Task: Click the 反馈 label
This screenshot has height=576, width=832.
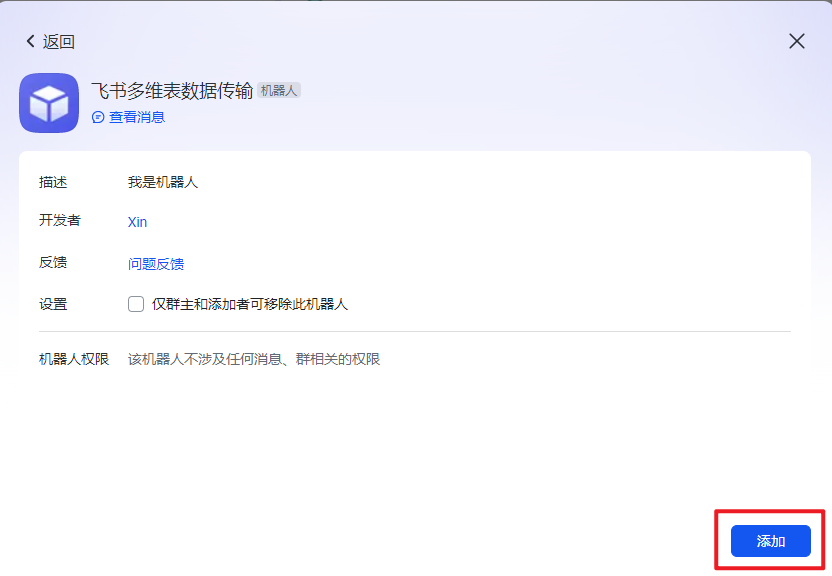Action: pos(53,263)
